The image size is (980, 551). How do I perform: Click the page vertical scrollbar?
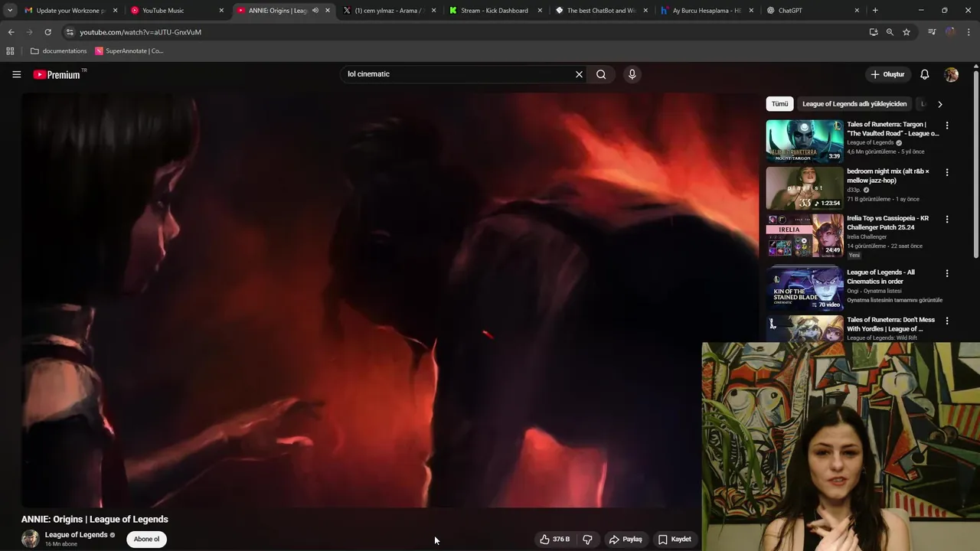(x=976, y=165)
